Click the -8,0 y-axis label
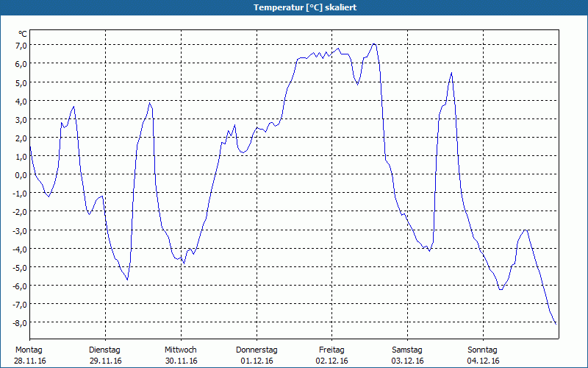The image size is (588, 368). (x=21, y=323)
